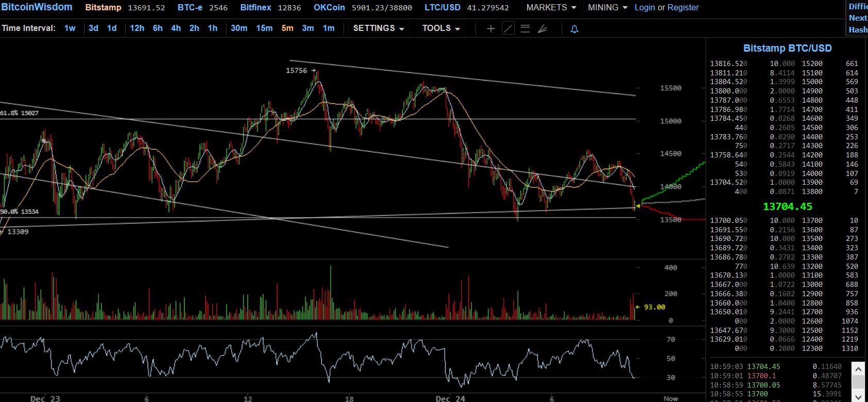868x402 pixels.
Task: Select the Fibonacci retracement lines tool
Action: point(525,29)
